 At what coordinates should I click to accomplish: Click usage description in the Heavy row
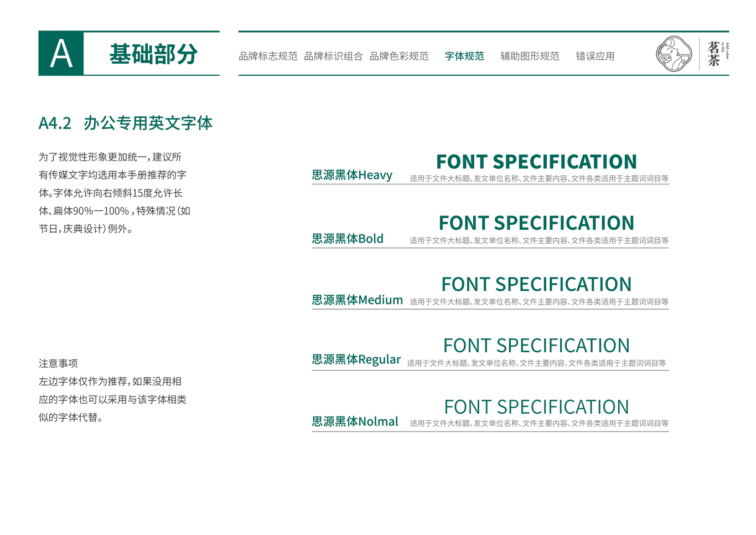point(539,178)
